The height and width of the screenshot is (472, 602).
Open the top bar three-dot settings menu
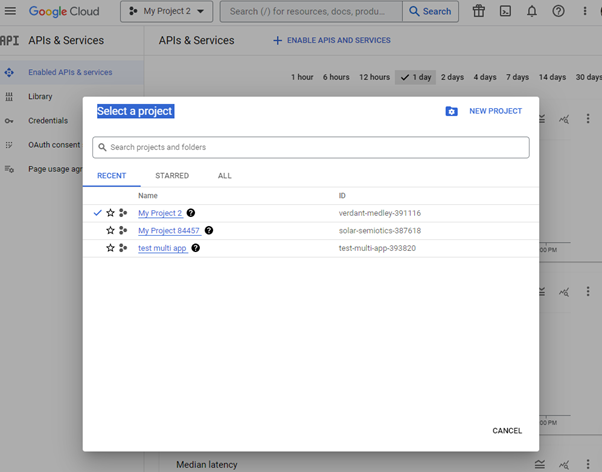[x=585, y=11]
